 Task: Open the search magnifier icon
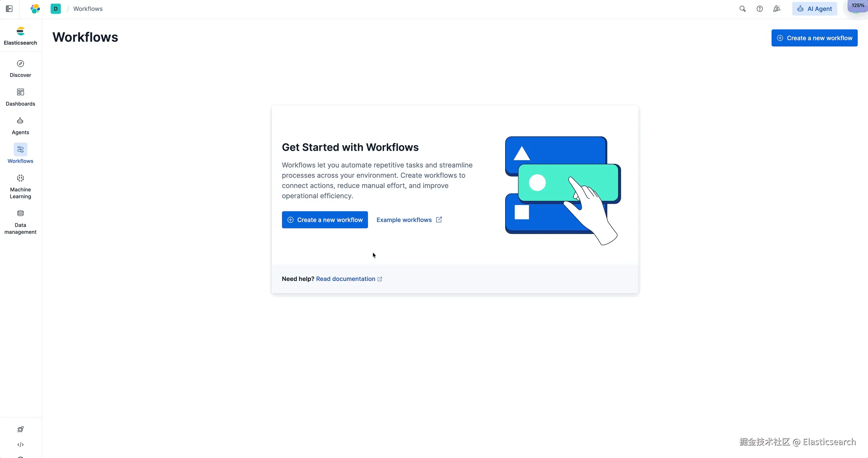pos(742,9)
